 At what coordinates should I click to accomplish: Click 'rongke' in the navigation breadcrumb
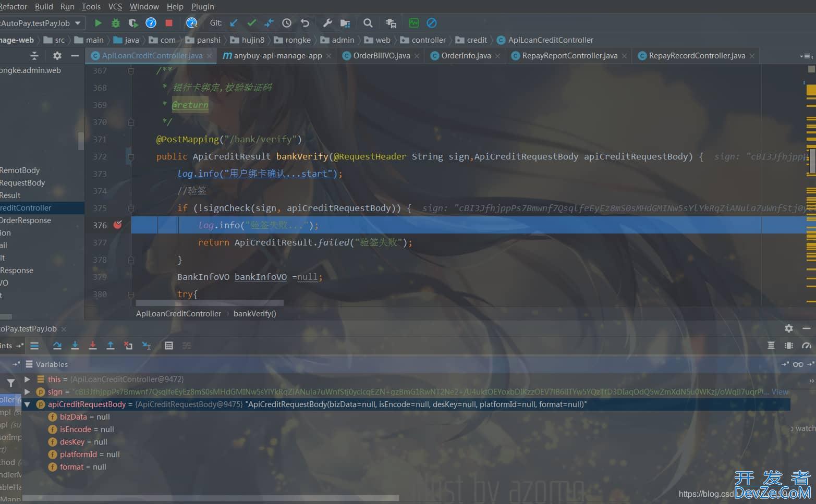tap(298, 40)
